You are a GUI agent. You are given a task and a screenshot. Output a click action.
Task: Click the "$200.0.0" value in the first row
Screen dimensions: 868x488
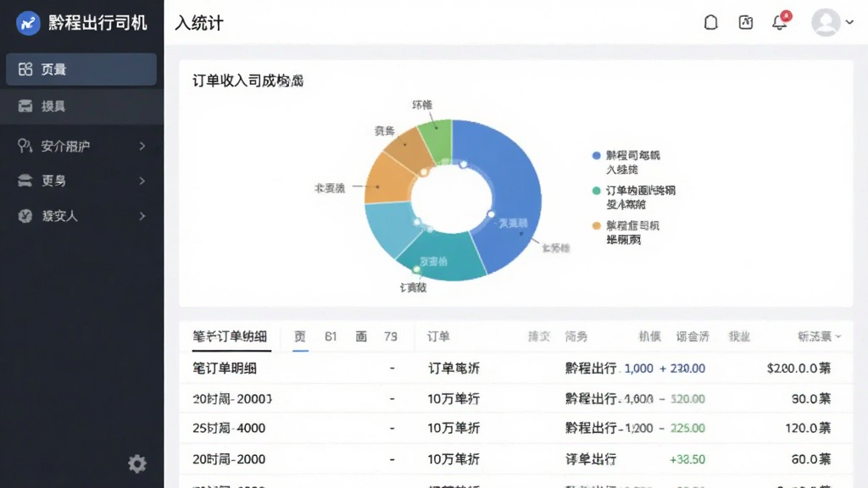(793, 369)
